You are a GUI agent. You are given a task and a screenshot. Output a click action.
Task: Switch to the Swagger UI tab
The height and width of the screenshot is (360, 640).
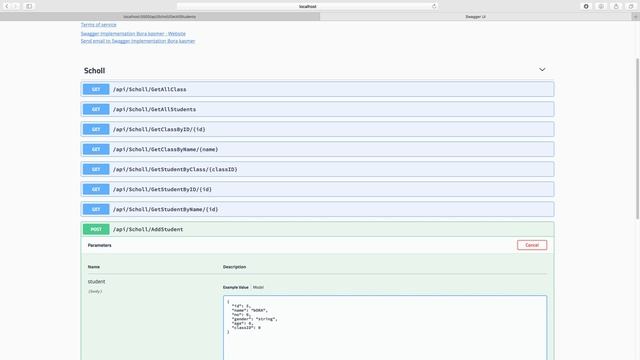coord(476,17)
